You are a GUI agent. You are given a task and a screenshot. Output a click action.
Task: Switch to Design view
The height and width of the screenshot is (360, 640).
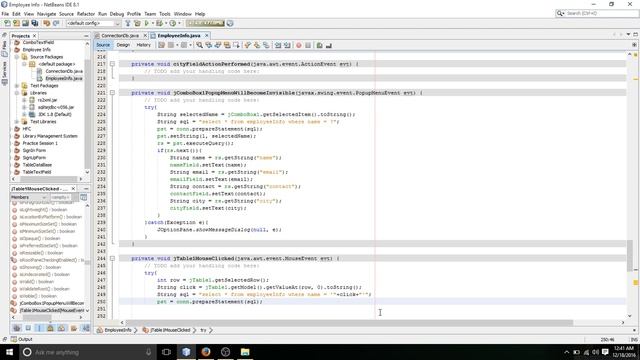(123, 45)
